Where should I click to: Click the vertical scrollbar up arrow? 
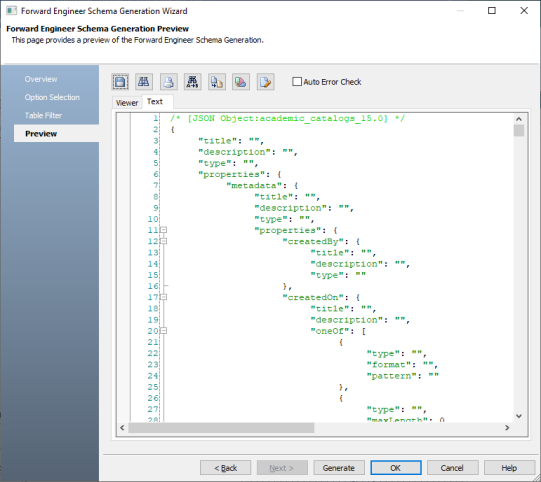(519, 119)
